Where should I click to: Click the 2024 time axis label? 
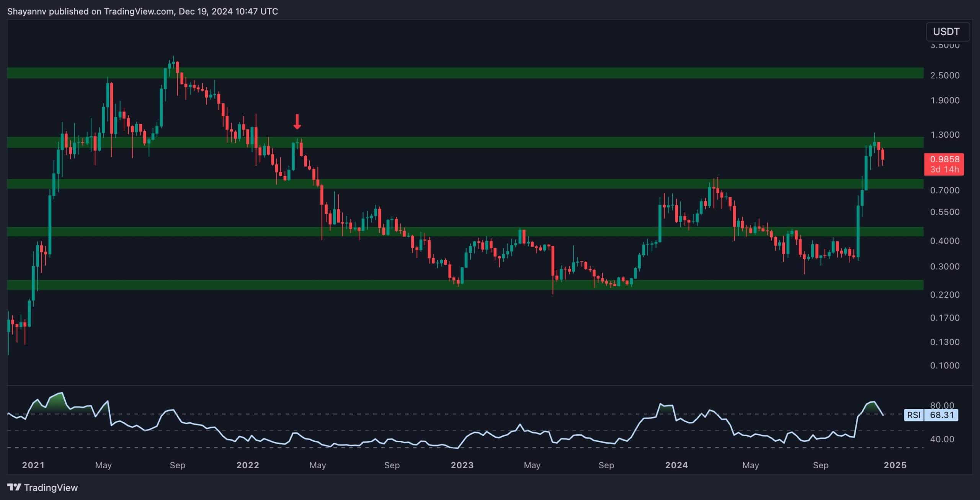(x=676, y=465)
